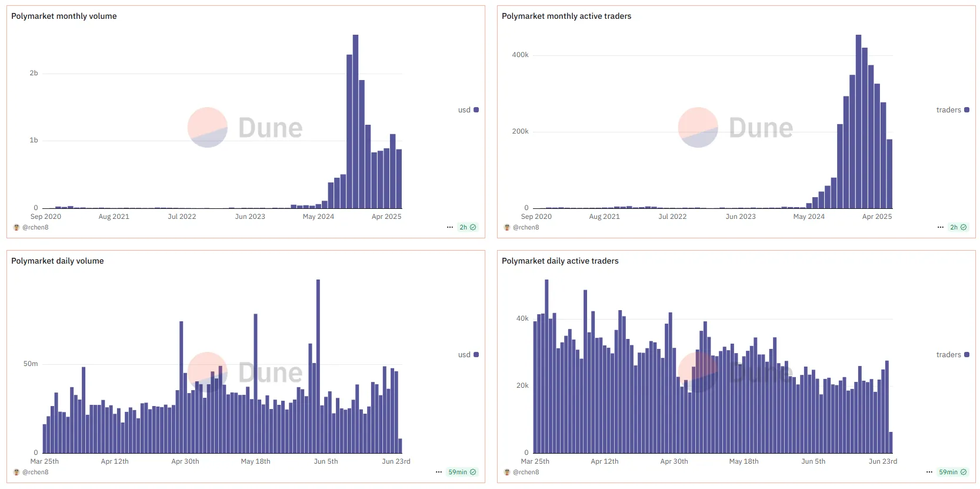Click the author avatar in daily volume panel
The height and width of the screenshot is (489, 980).
click(16, 472)
